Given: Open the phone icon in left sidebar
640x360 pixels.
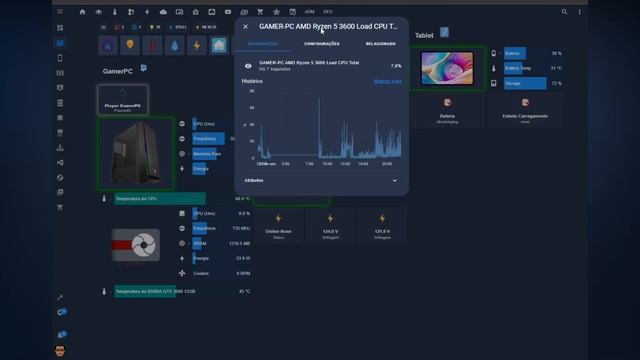Looking at the screenshot, I should (x=60, y=58).
